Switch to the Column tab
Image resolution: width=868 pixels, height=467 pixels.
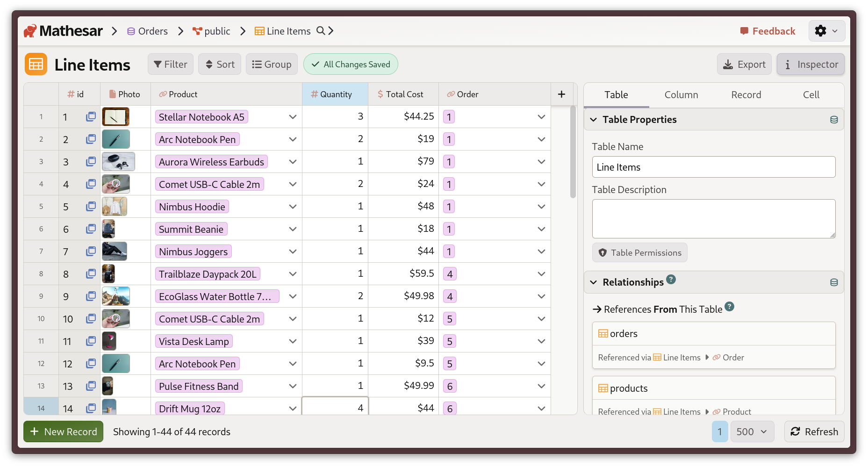point(681,95)
